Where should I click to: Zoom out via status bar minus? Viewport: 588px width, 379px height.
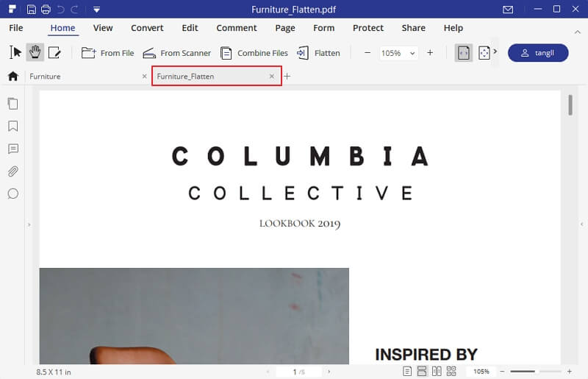coord(502,372)
